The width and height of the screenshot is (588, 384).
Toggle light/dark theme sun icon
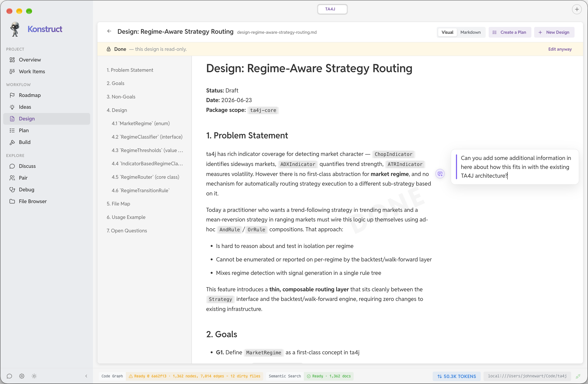coord(34,376)
